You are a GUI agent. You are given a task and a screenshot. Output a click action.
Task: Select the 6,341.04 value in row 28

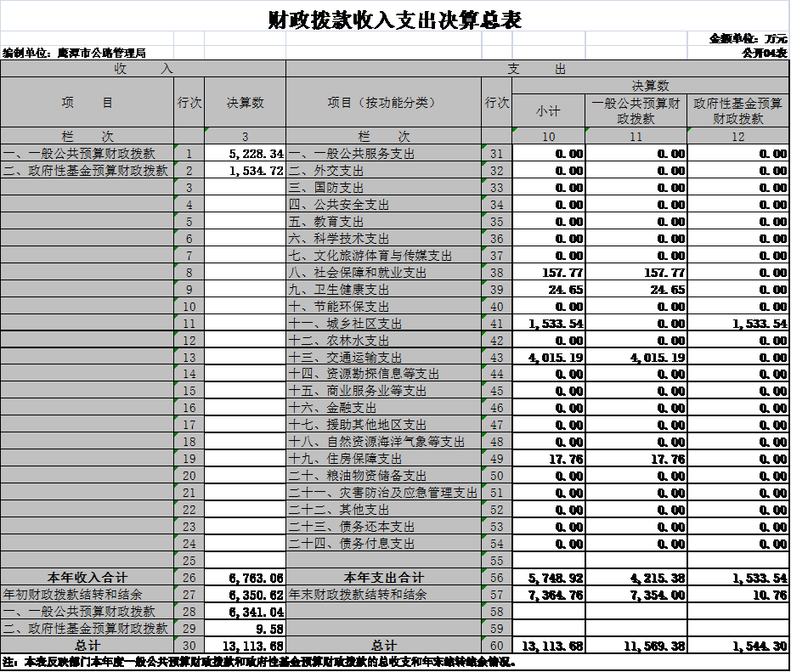pos(257,612)
